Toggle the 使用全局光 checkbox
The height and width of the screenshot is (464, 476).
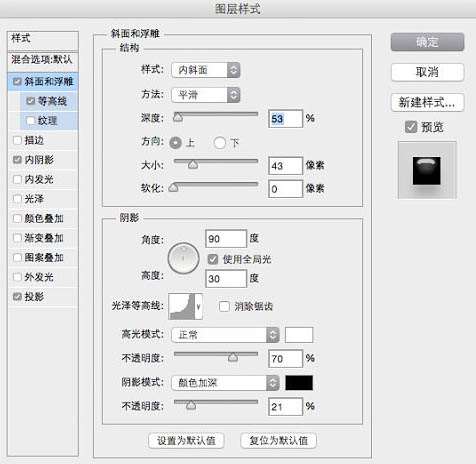point(213,259)
